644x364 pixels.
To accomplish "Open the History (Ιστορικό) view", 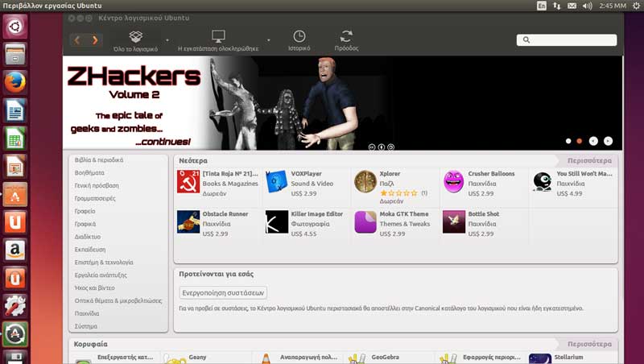I will pos(299,41).
